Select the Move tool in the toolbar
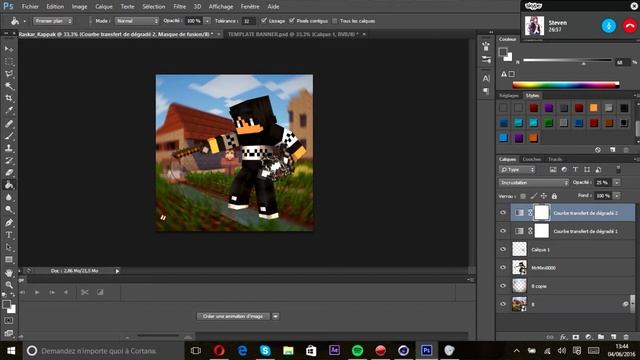 (9, 49)
